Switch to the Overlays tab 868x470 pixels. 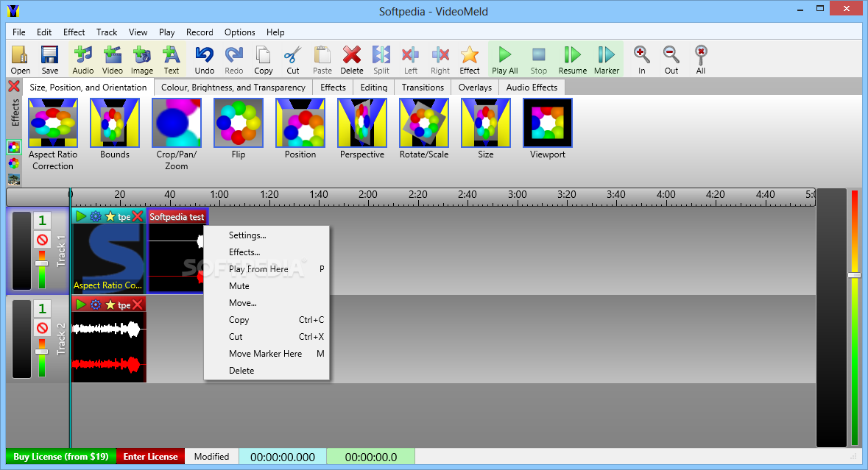[475, 88]
